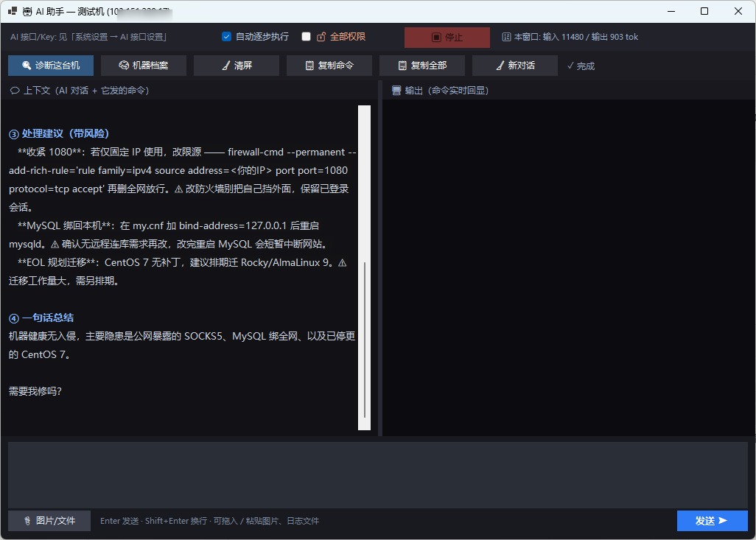Image resolution: width=756 pixels, height=540 pixels.
Task: Click the text 需要我修吗?
Action: (x=35, y=391)
